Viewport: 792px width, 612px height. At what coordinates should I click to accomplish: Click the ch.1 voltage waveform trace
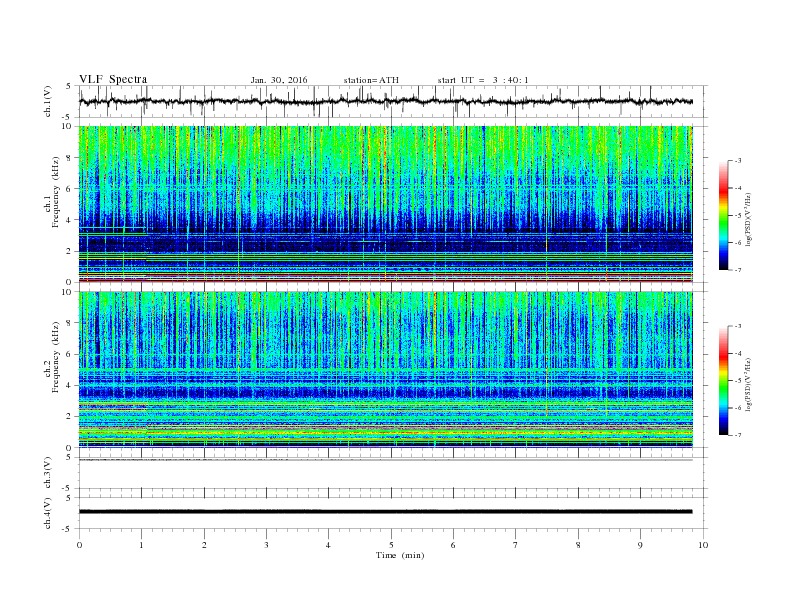386,101
